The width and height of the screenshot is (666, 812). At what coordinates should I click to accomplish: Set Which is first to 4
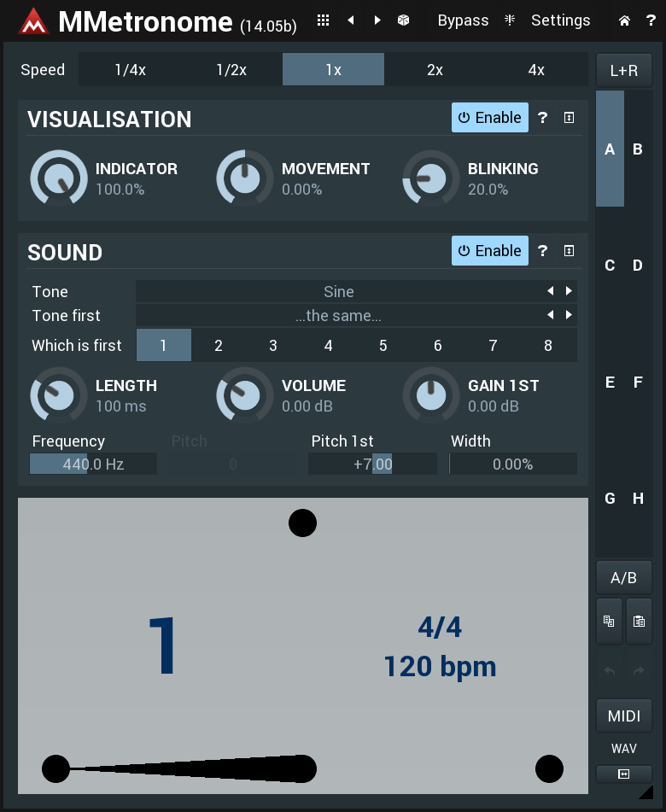point(329,345)
